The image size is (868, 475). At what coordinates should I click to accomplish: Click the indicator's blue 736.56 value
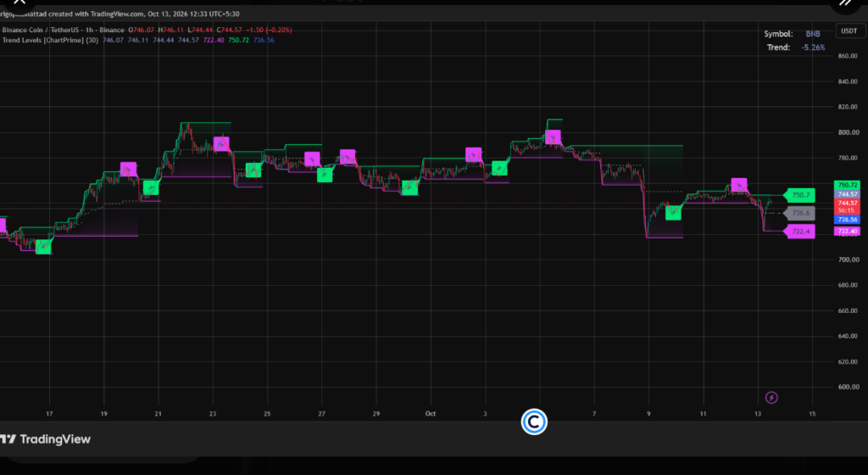point(264,40)
